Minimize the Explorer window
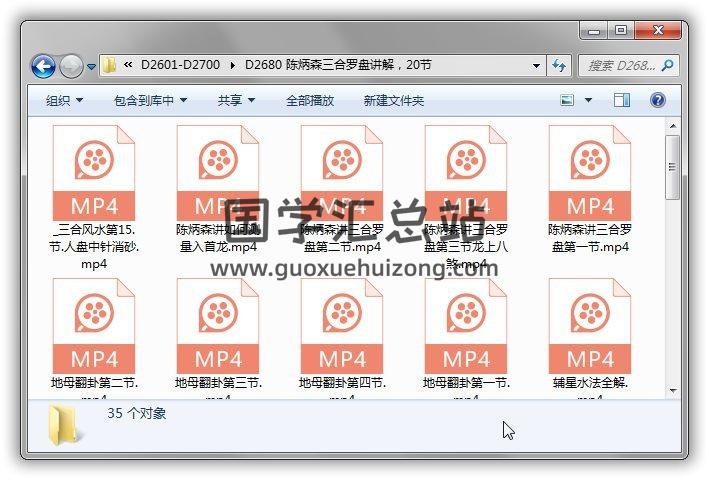This screenshot has height=480, width=709. click(593, 31)
